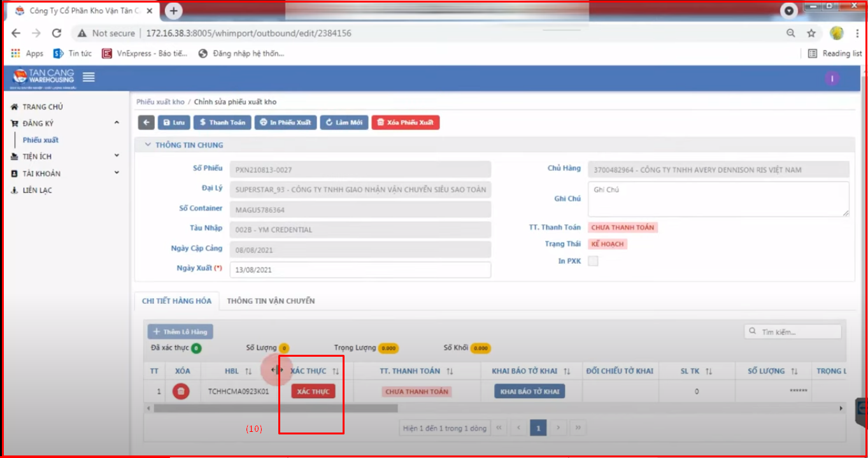The image size is (868, 458).
Task: Click the red XÁC THỰC button
Action: 313,392
